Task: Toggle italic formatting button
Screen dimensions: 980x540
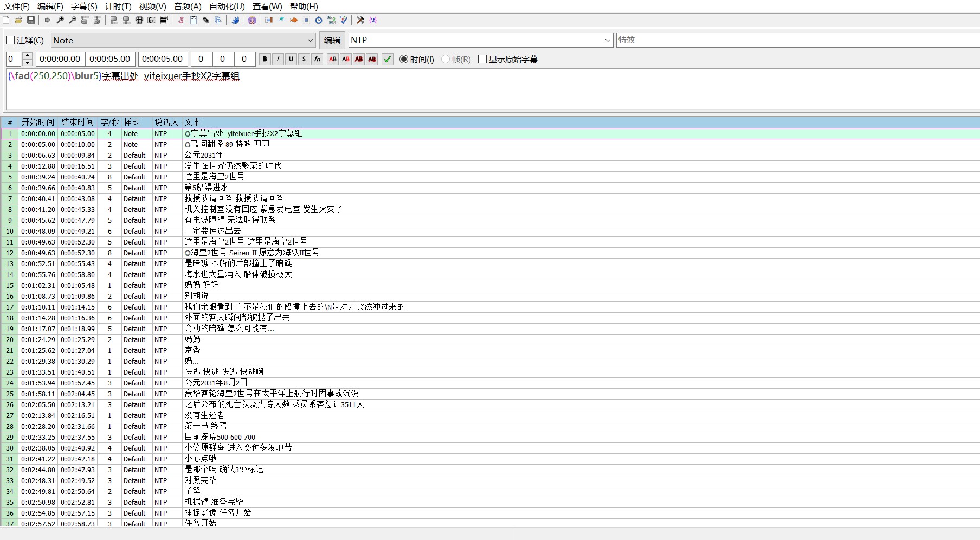Action: click(278, 59)
